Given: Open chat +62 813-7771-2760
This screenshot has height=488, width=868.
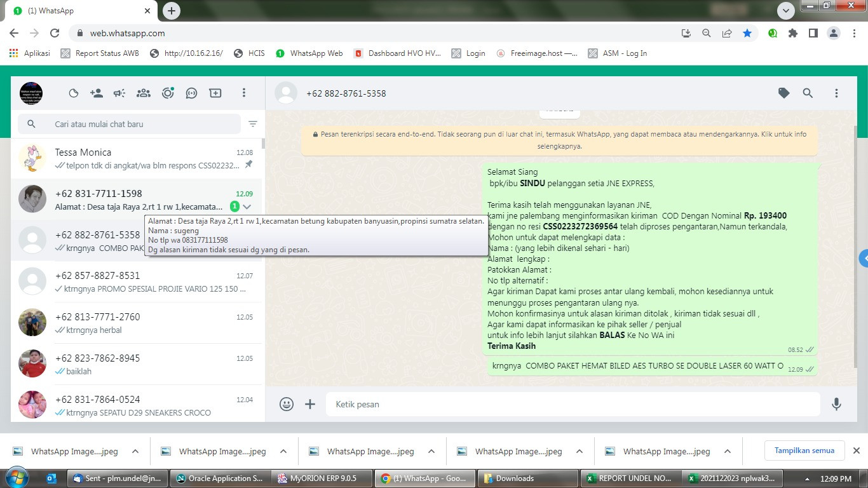Looking at the screenshot, I should (137, 323).
